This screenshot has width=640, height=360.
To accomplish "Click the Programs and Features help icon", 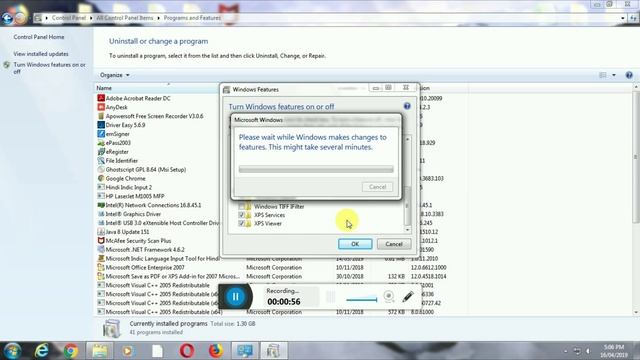I will click(629, 75).
